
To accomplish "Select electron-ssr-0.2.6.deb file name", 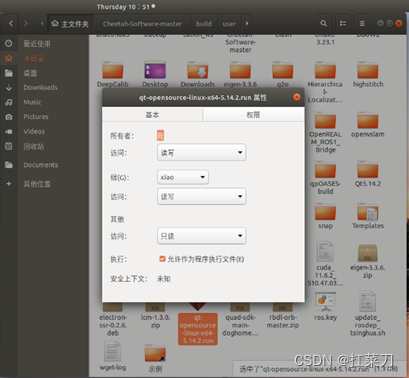I will click(x=113, y=325).
